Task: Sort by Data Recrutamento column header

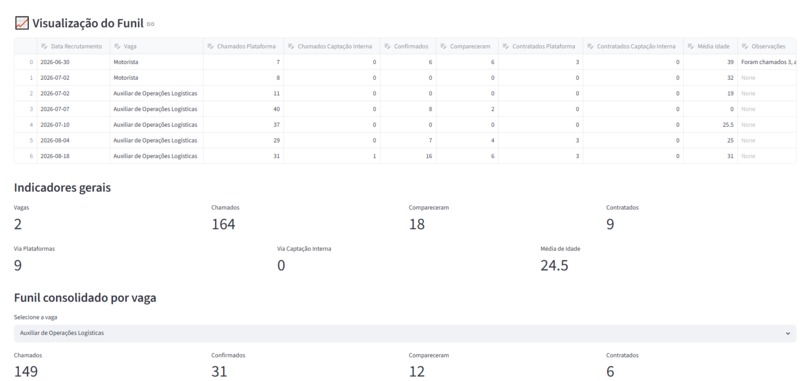Action: (74, 46)
